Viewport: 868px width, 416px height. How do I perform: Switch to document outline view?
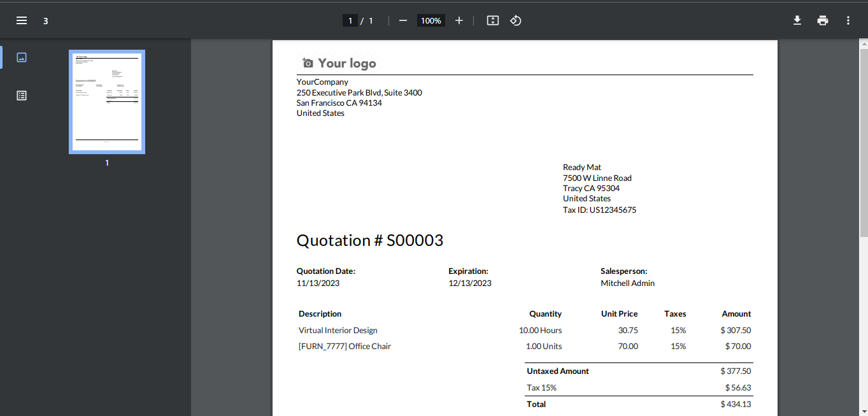coord(22,96)
